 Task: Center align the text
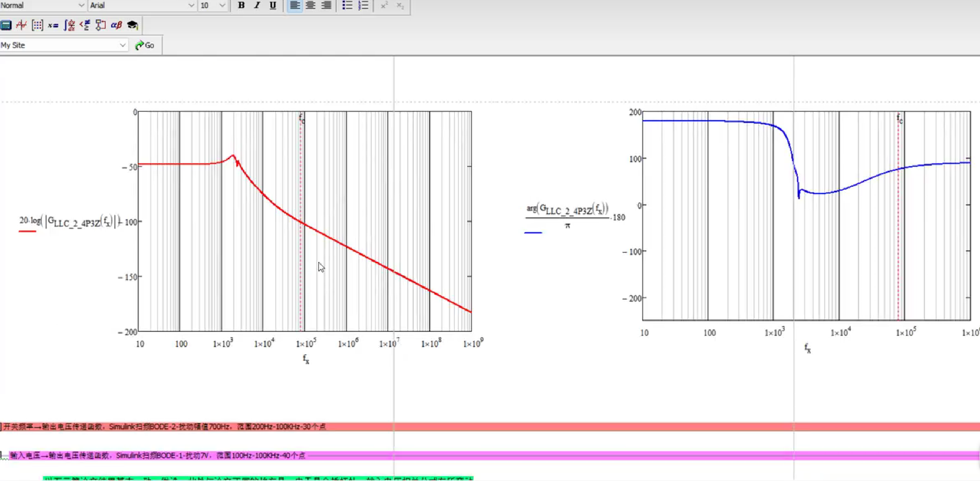tap(310, 5)
